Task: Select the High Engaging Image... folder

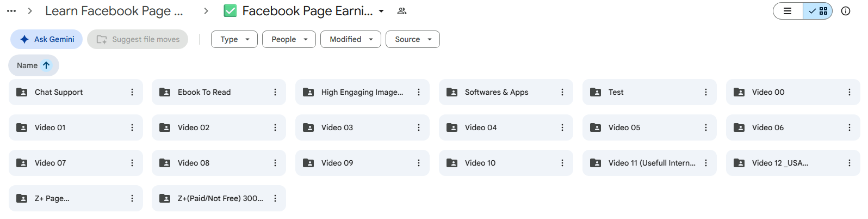Action: (x=362, y=92)
